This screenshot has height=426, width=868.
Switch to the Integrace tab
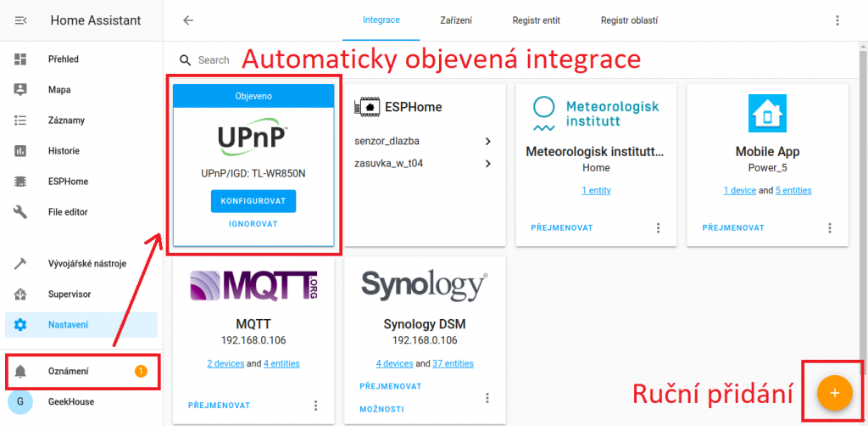(x=381, y=20)
